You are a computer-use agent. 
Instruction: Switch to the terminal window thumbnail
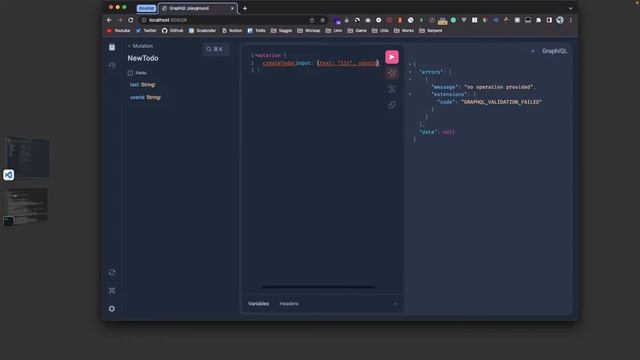click(x=26, y=206)
